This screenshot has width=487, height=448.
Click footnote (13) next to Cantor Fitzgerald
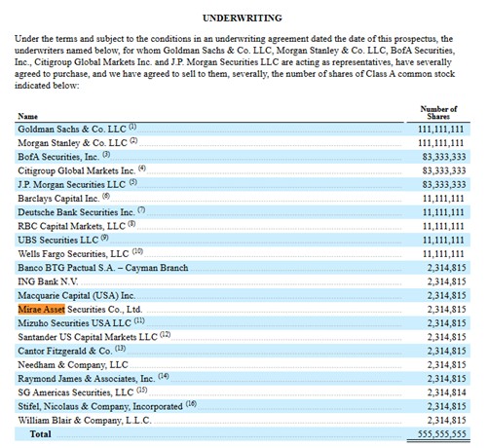click(120, 349)
